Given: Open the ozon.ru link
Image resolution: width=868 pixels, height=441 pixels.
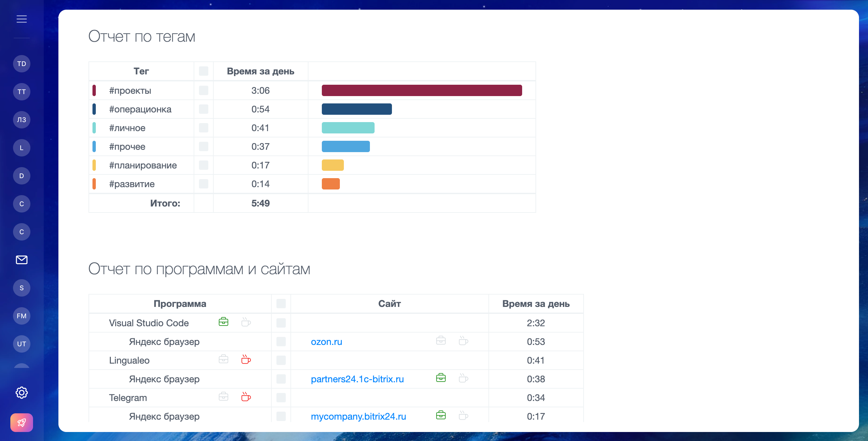Looking at the screenshot, I should click(326, 342).
